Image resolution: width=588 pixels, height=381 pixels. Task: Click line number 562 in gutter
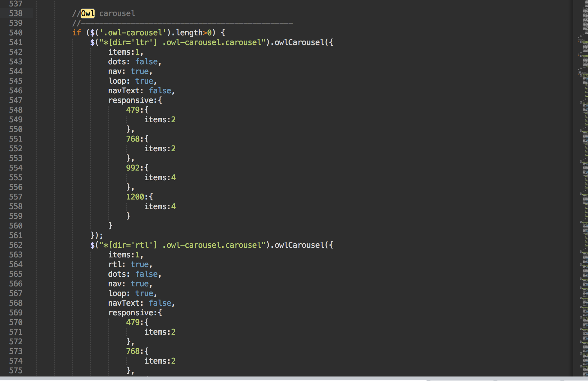[16, 245]
